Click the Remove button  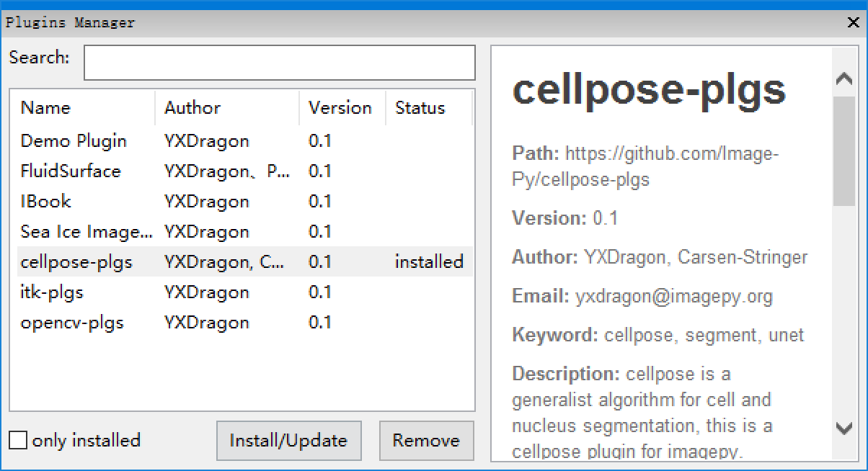point(426,441)
